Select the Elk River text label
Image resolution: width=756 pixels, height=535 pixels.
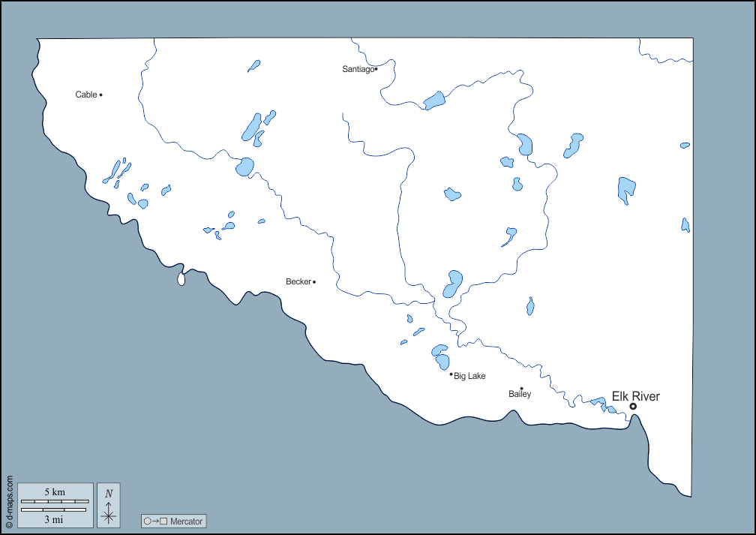[635, 396]
